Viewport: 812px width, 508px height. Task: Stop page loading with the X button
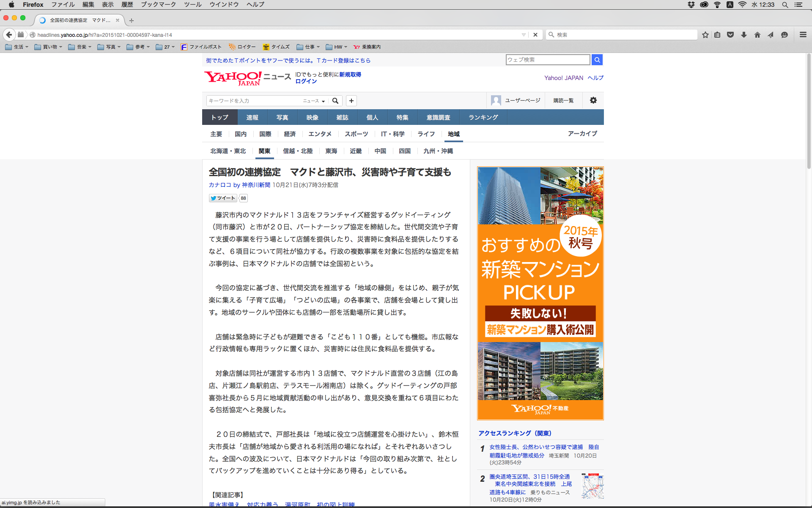(x=535, y=35)
